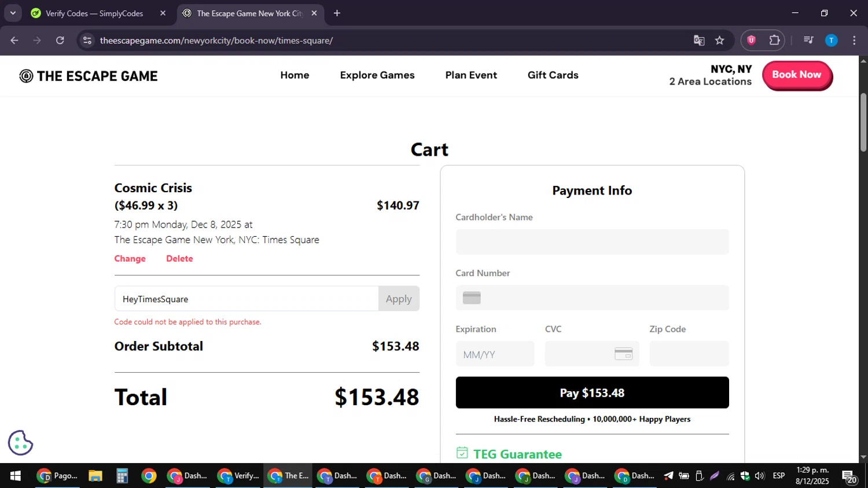This screenshot has height=488, width=868.
Task: Open the NYC, NY area locations selector
Action: click(x=710, y=75)
